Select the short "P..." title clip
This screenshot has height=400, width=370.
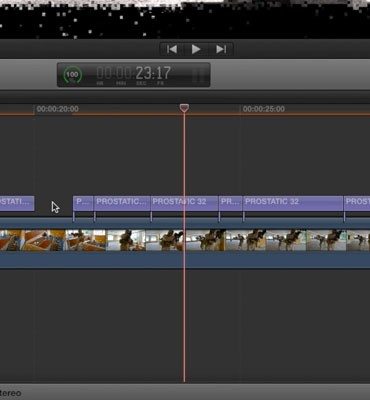point(83,203)
